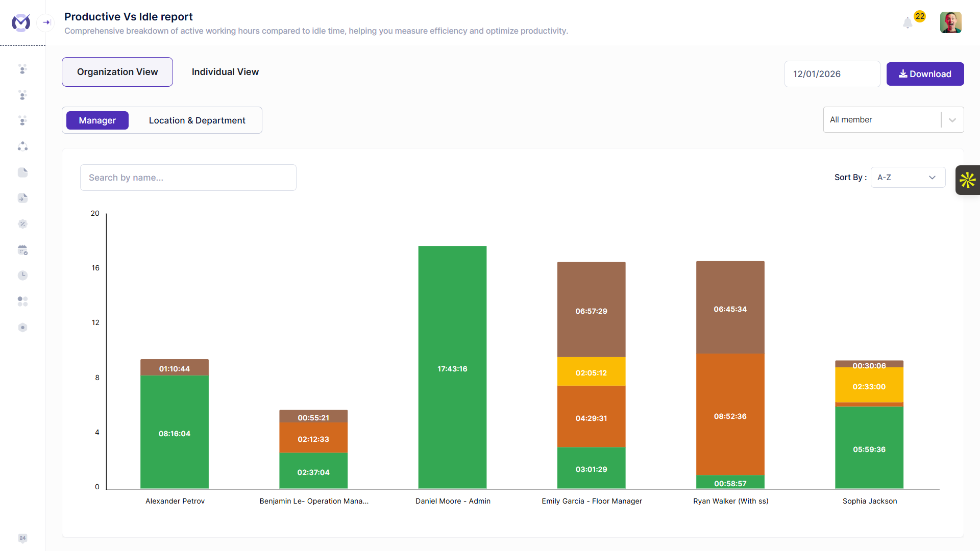
Task: Open the All member dropdown
Action: pyautogui.click(x=893, y=119)
